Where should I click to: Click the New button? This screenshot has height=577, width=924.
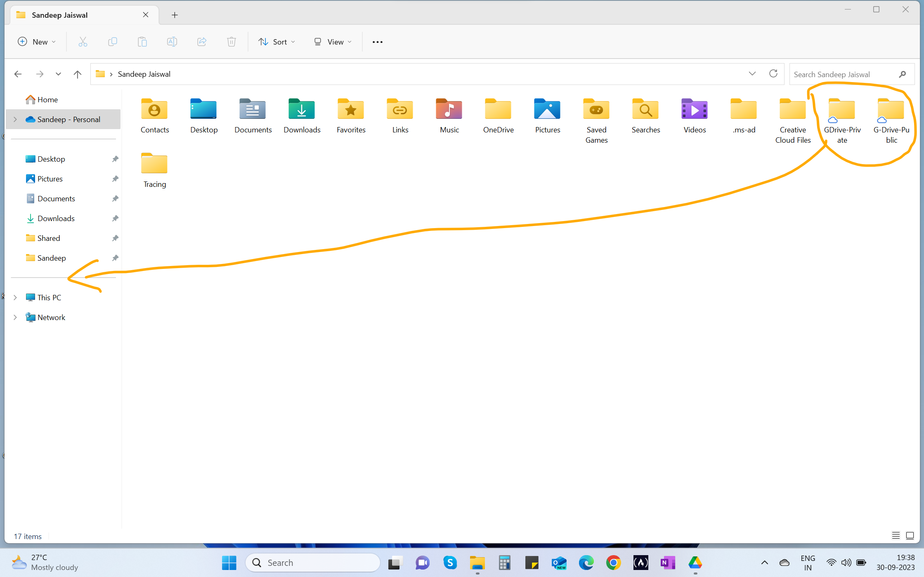pyautogui.click(x=36, y=42)
